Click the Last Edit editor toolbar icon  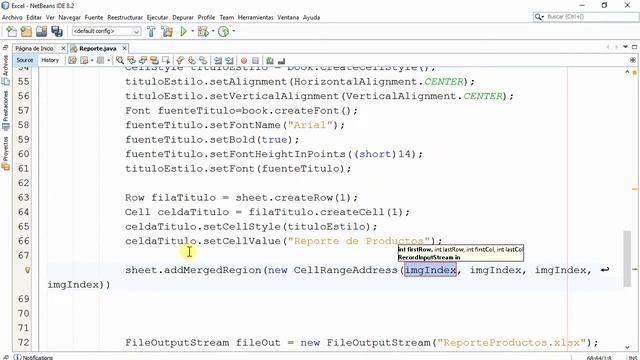(72, 60)
